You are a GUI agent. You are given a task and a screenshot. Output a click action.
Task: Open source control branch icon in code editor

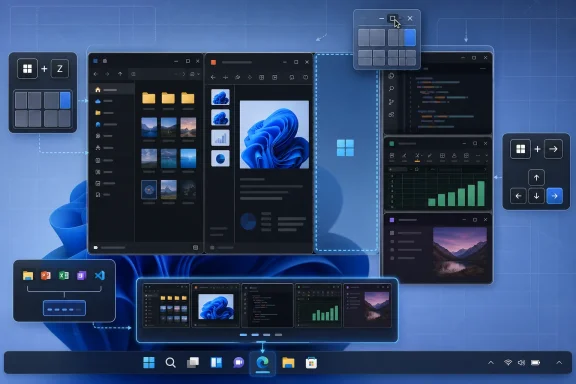point(392,102)
